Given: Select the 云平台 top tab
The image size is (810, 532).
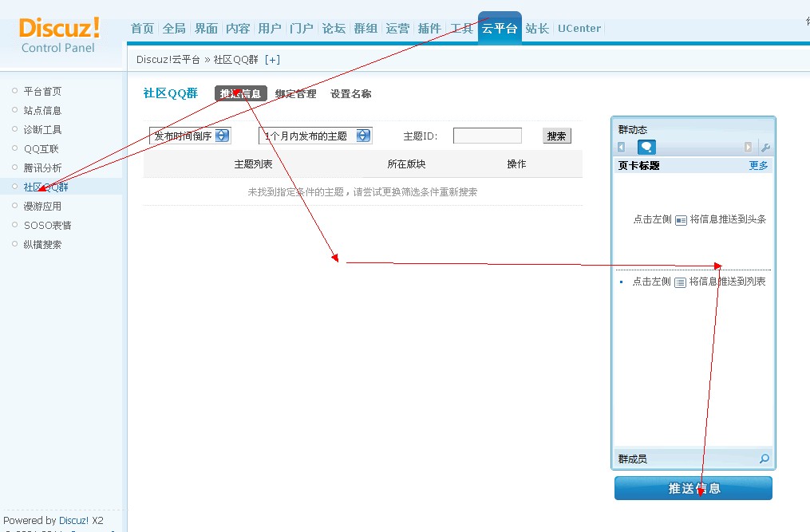Looking at the screenshot, I should (500, 29).
